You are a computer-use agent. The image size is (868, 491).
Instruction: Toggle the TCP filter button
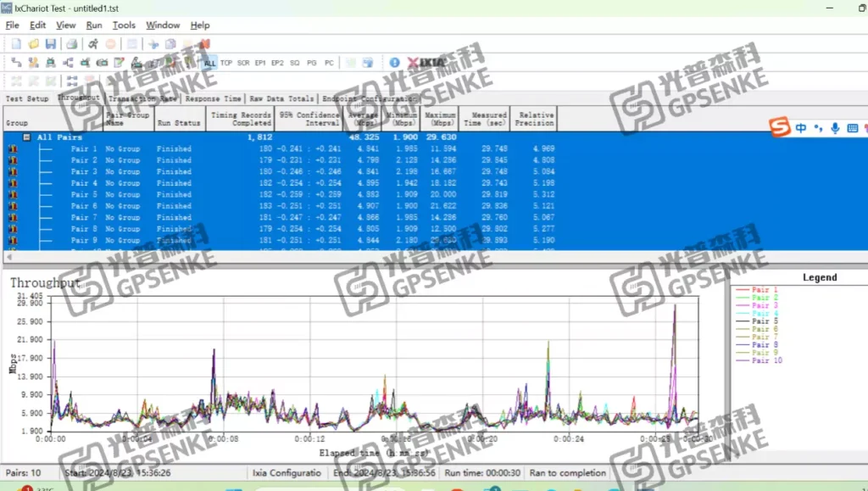point(226,63)
